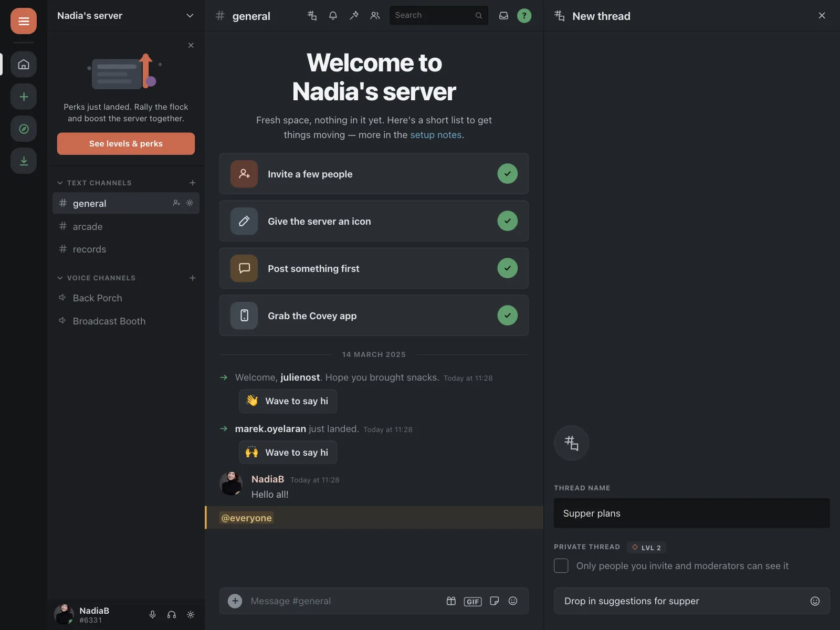Viewport: 840px width, 630px height.
Task: Open the orange hamburger menu button
Action: tap(24, 21)
